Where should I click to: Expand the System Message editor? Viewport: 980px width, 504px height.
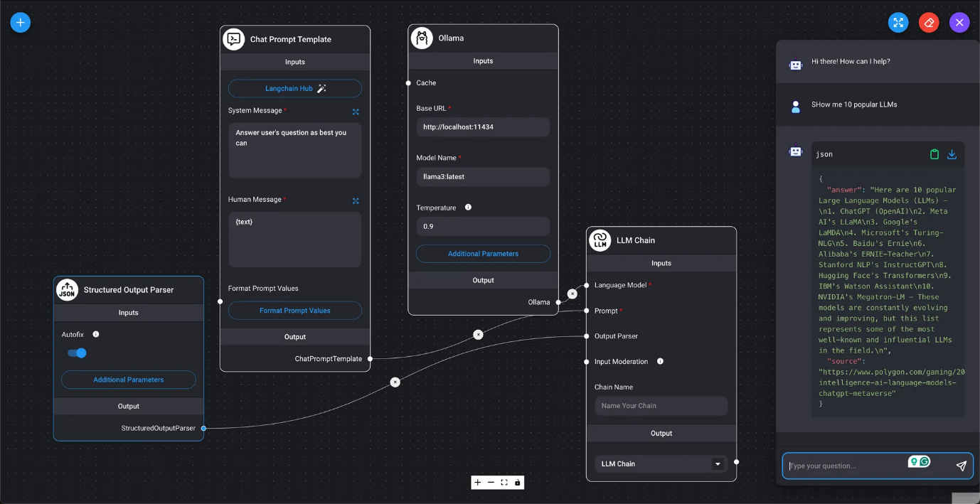pos(356,112)
